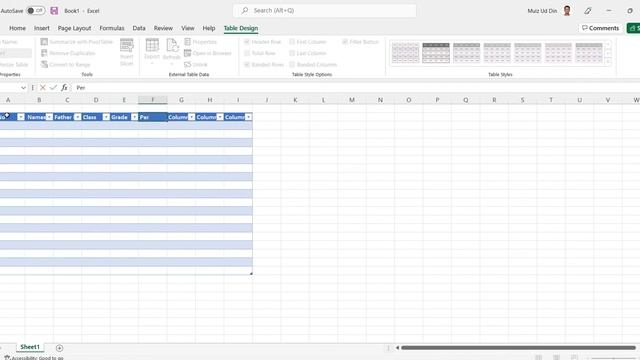Image resolution: width=640 pixels, height=360 pixels.
Task: Click the Search box
Action: pos(324,11)
